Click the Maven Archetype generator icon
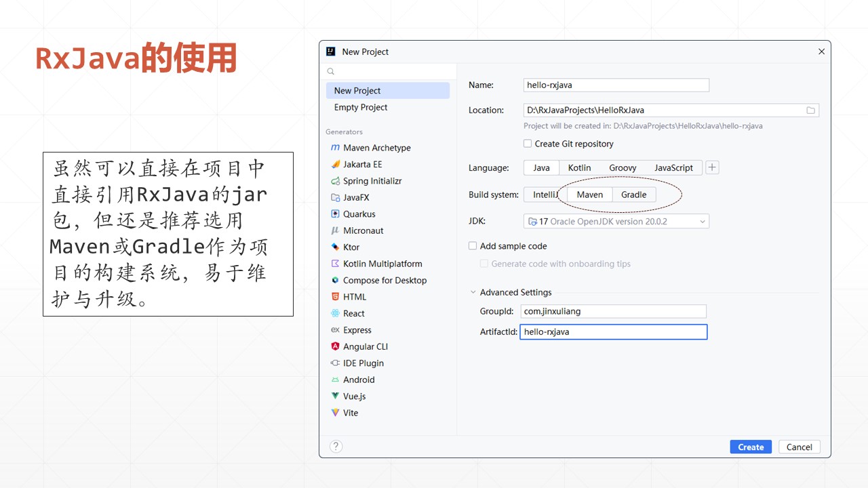 335,148
